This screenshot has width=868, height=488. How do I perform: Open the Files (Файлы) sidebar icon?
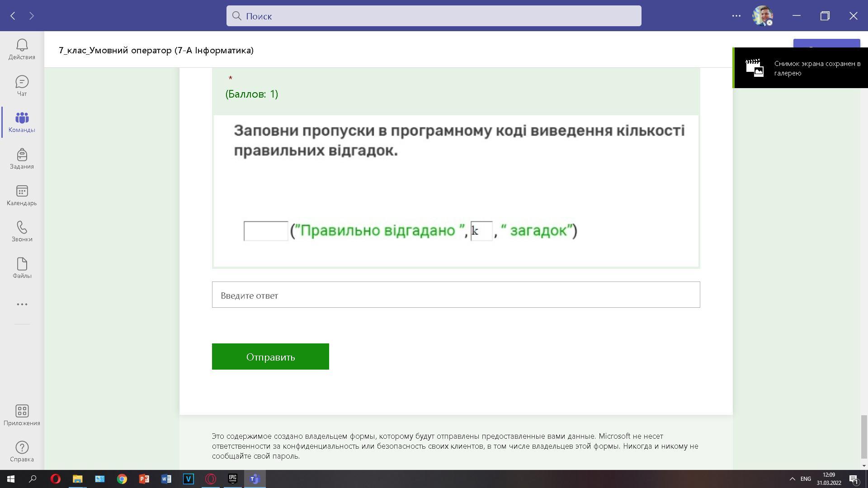[22, 268]
